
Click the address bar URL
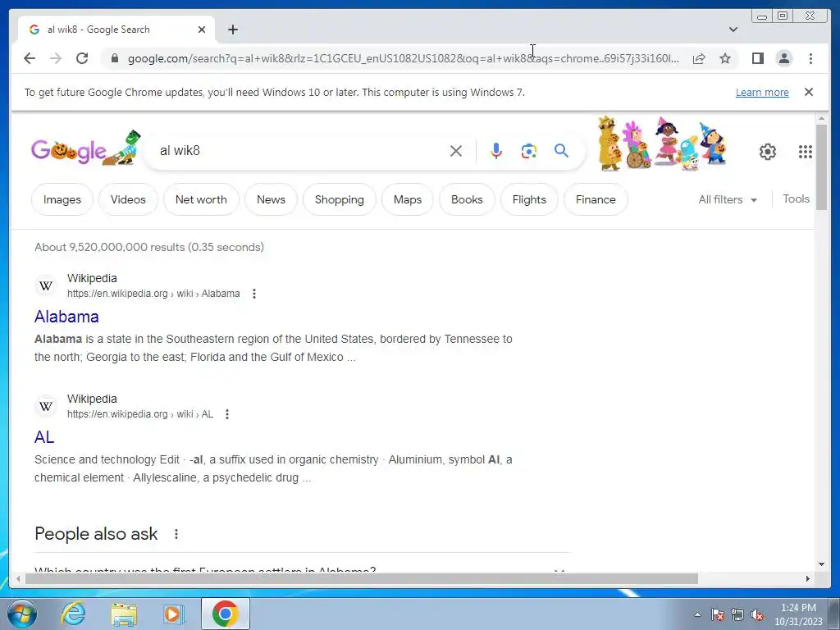click(x=403, y=58)
